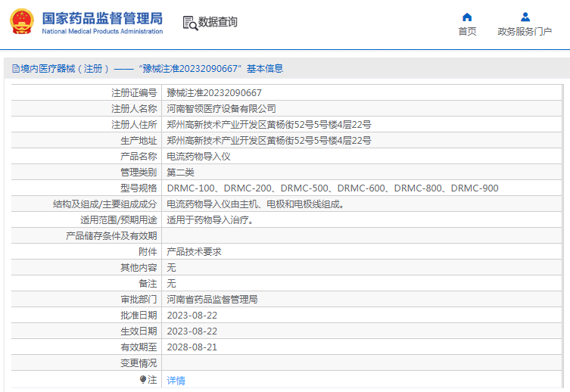Image resolution: width=570 pixels, height=392 pixels.
Task: Select management class value 第二类
Action: tap(181, 173)
